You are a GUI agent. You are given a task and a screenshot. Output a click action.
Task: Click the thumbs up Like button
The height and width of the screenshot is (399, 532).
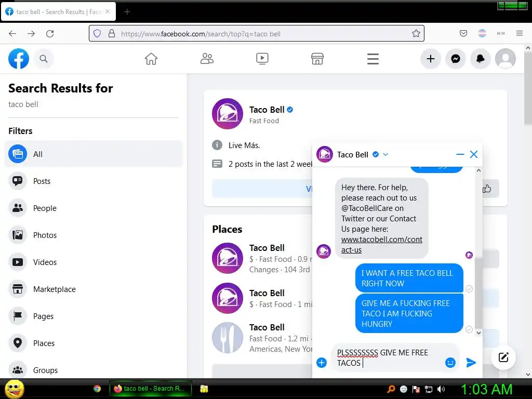coord(487,189)
